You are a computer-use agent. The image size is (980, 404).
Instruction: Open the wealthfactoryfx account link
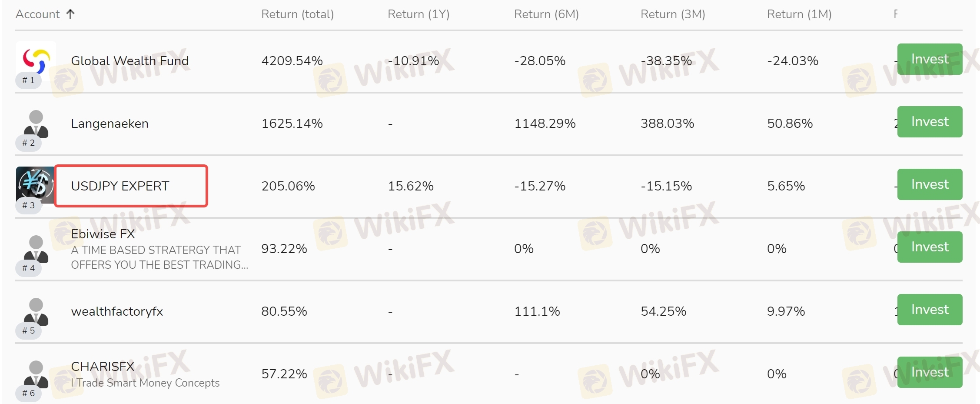[117, 311]
